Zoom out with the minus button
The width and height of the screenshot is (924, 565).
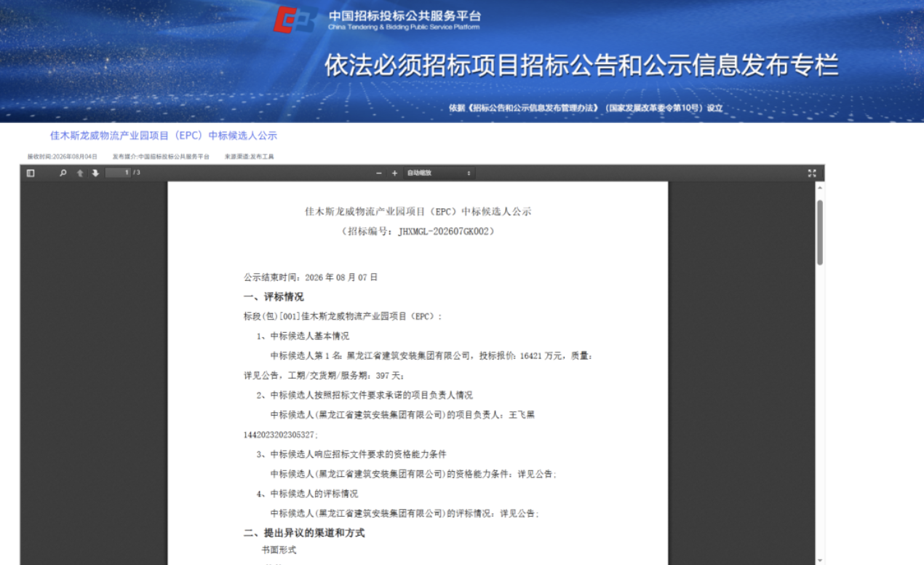378,173
